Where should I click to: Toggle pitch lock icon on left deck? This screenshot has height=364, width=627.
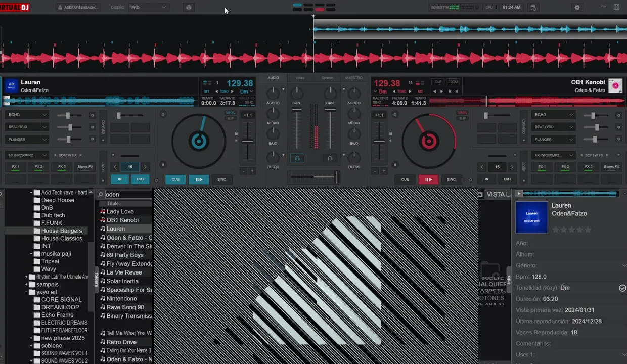(x=236, y=134)
